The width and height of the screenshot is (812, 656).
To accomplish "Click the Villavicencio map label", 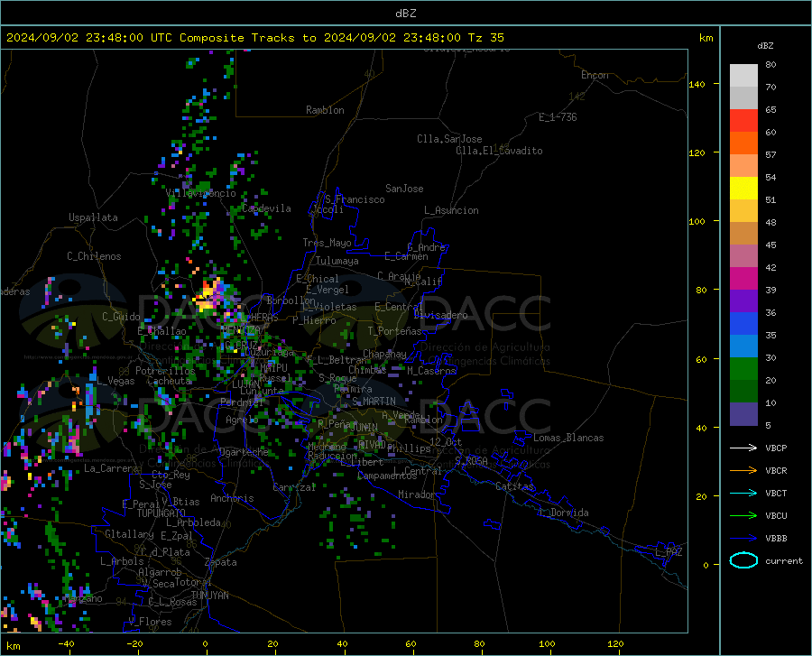I will click(201, 193).
